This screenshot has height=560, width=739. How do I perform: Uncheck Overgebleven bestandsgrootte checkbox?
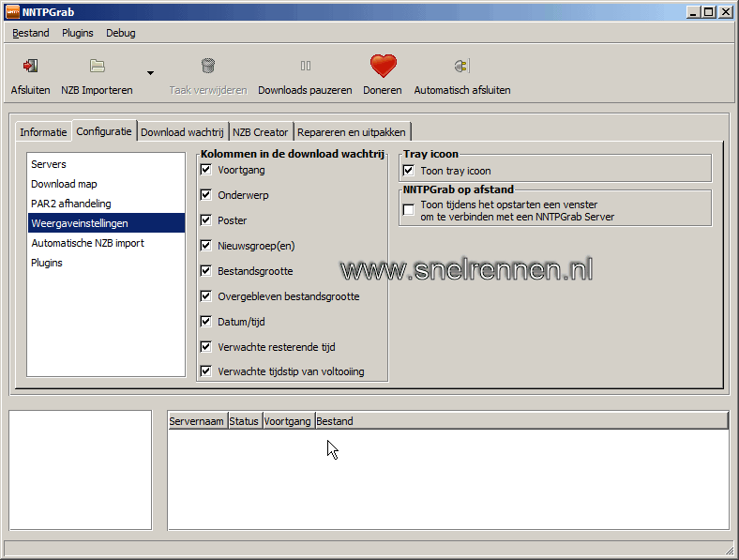tap(206, 296)
